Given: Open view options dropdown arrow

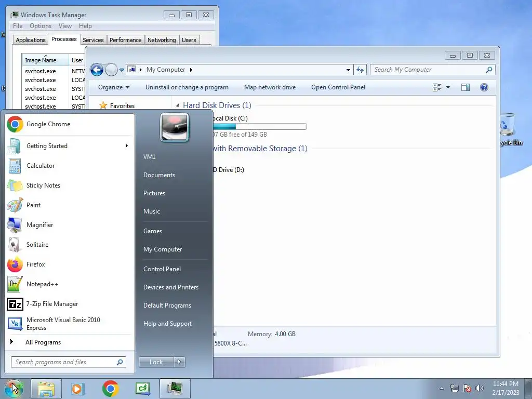Looking at the screenshot, I should tap(448, 87).
